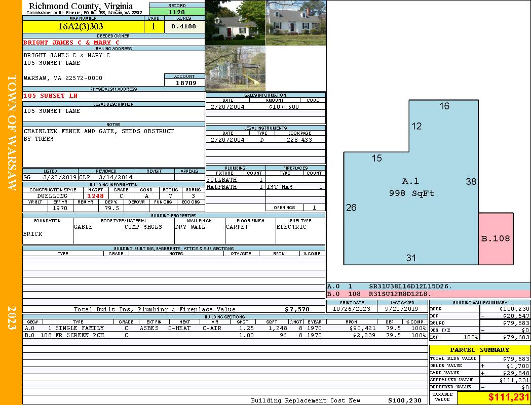Select the A.0 sketch legend row

tap(428, 287)
